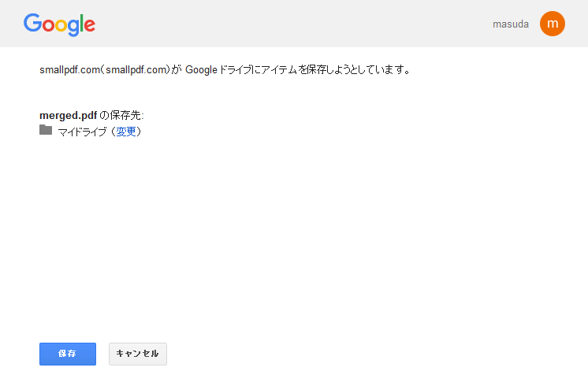Cancel saving with the キャンセル button

(x=138, y=354)
